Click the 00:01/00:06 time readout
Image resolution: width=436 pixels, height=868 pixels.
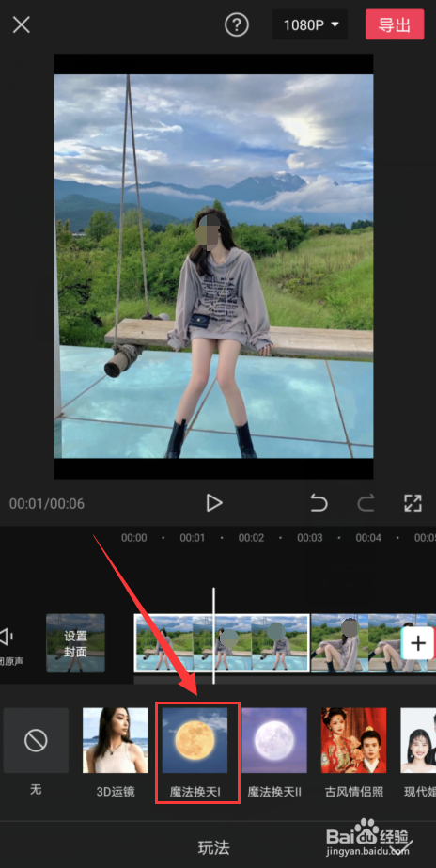46,504
